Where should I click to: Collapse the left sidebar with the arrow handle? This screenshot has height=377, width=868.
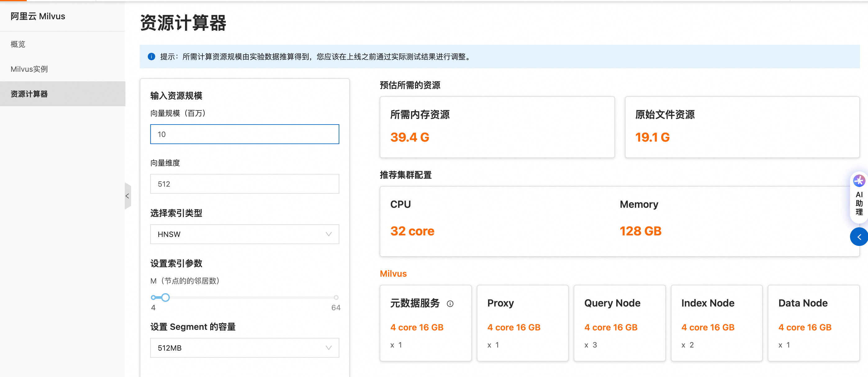click(127, 196)
